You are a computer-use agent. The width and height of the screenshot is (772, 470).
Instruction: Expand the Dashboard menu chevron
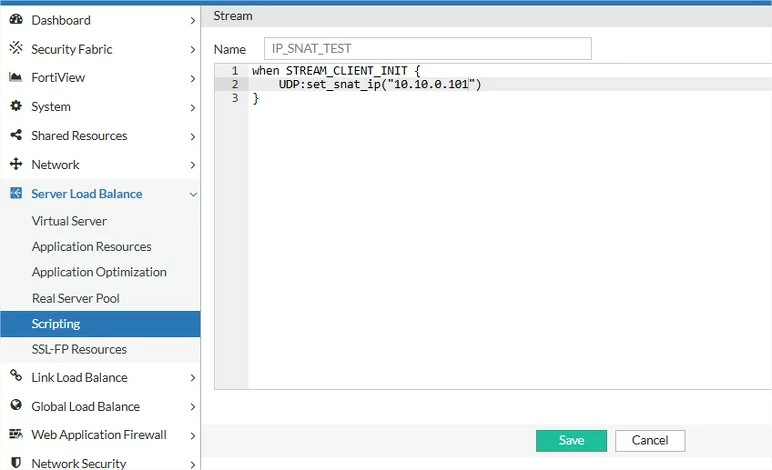[193, 21]
